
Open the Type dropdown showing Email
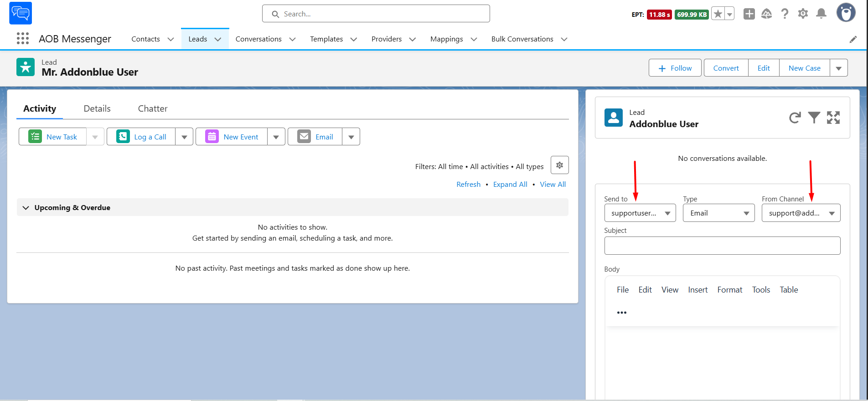[x=718, y=213]
